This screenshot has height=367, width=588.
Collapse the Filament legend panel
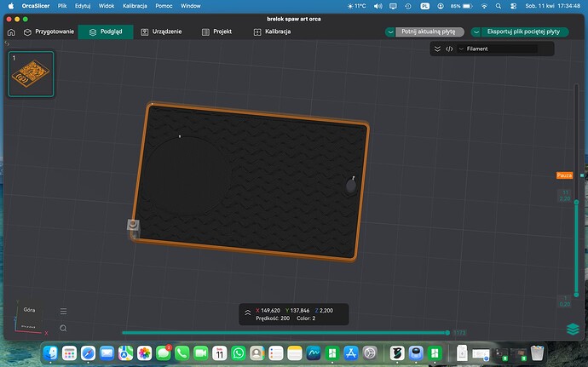437,49
